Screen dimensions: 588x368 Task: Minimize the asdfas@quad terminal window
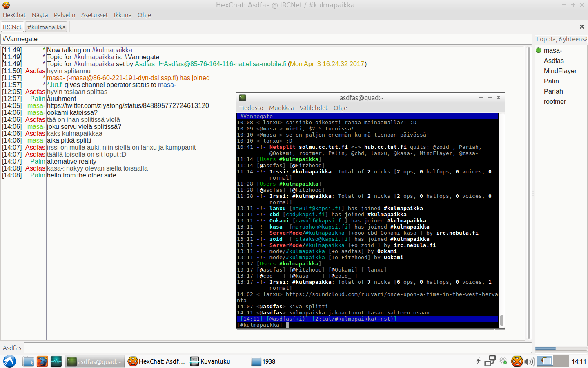click(481, 97)
